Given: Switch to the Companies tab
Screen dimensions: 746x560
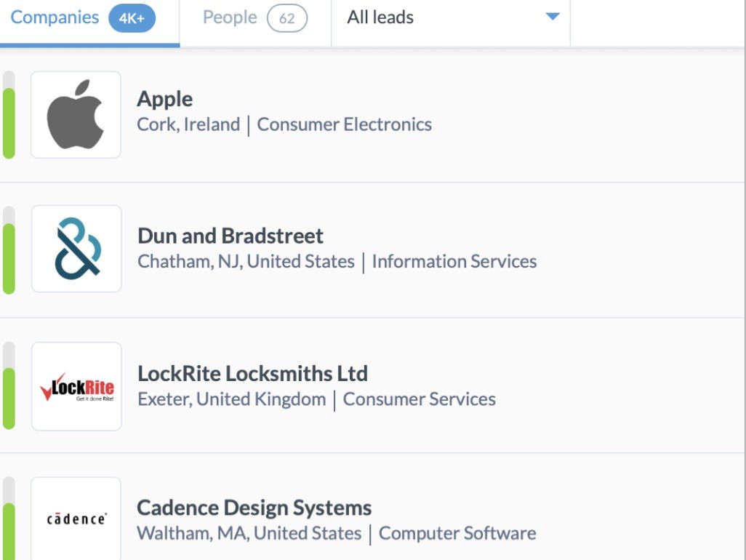Looking at the screenshot, I should coord(55,17).
